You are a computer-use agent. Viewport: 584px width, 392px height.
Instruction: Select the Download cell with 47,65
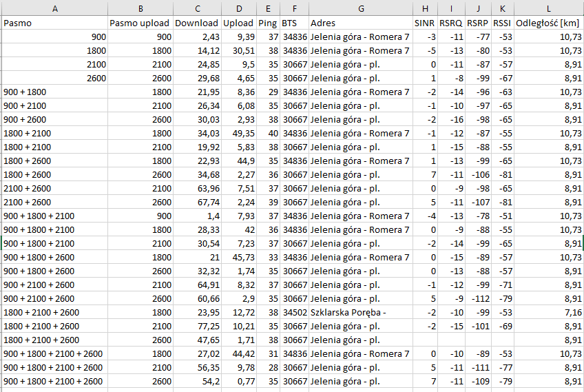(x=198, y=340)
